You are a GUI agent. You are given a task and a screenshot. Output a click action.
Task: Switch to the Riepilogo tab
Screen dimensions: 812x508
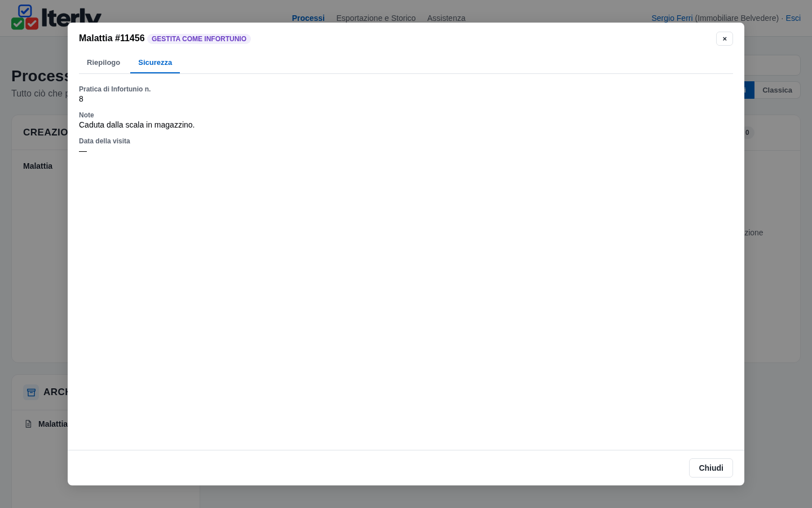[x=103, y=63]
